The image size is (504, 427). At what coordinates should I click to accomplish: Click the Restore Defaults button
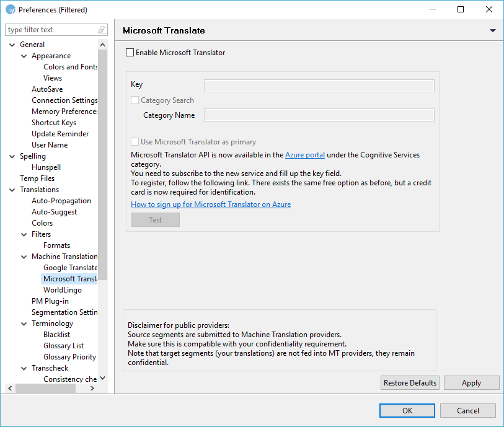coord(410,383)
